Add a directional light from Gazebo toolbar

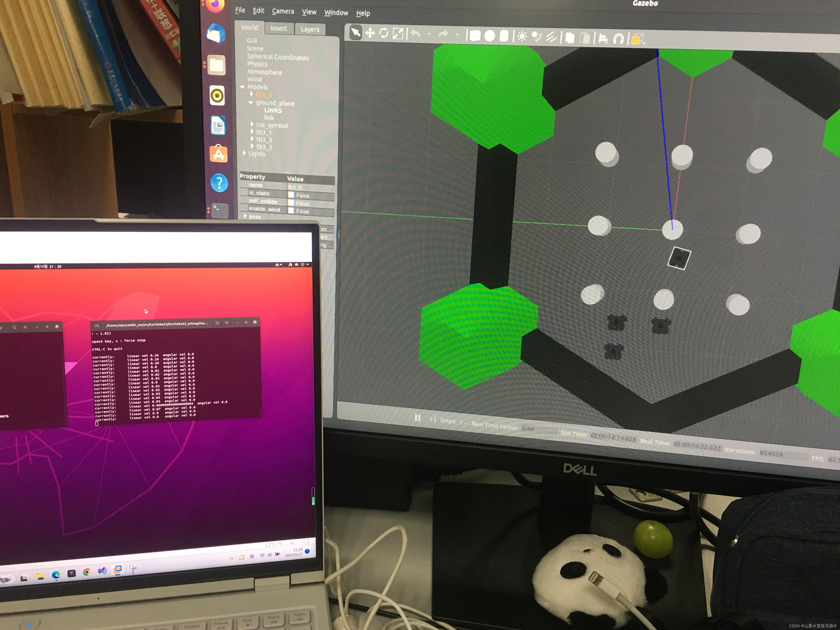click(551, 37)
